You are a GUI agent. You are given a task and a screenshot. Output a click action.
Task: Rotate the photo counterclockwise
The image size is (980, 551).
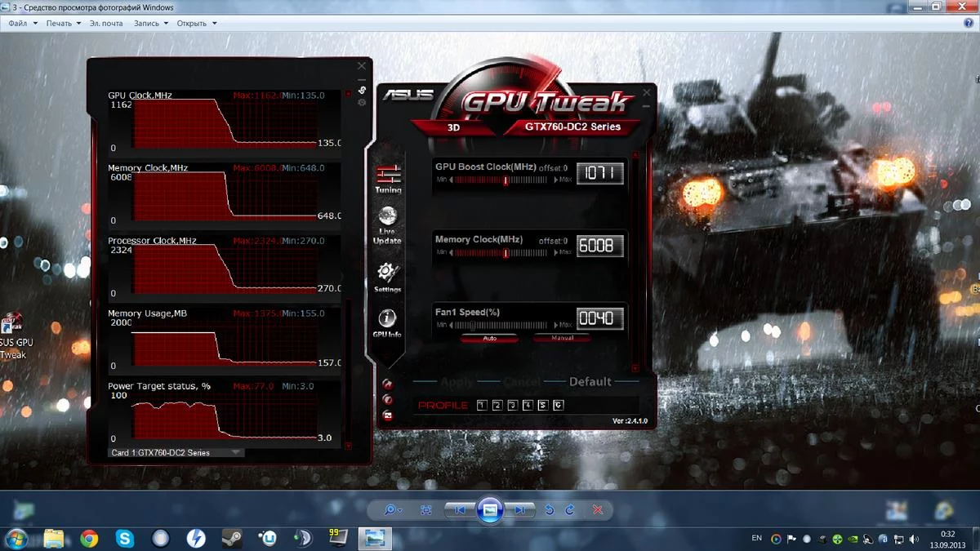[550, 509]
